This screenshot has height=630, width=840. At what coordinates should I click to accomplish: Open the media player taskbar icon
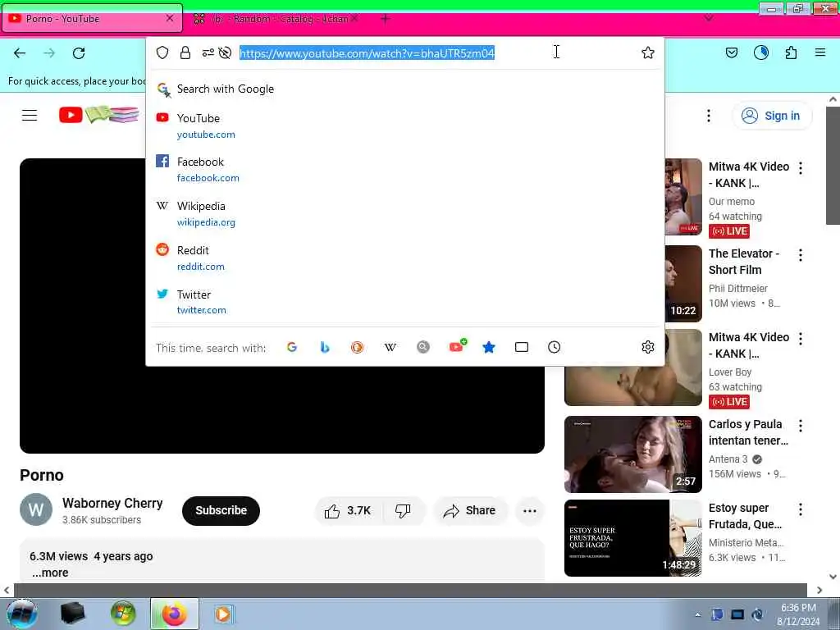[223, 614]
